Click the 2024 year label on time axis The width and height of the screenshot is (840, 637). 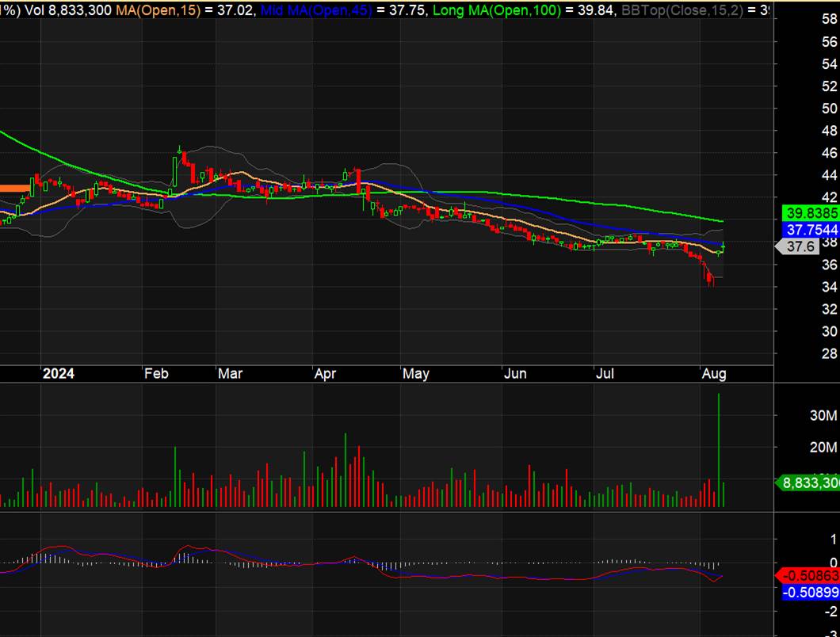click(x=59, y=374)
